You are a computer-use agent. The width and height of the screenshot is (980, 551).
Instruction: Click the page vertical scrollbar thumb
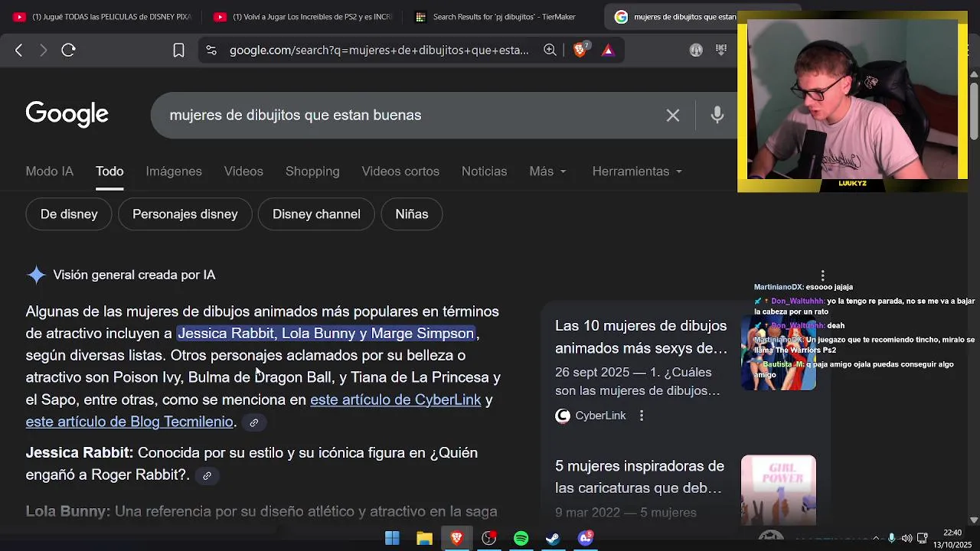coord(974,111)
